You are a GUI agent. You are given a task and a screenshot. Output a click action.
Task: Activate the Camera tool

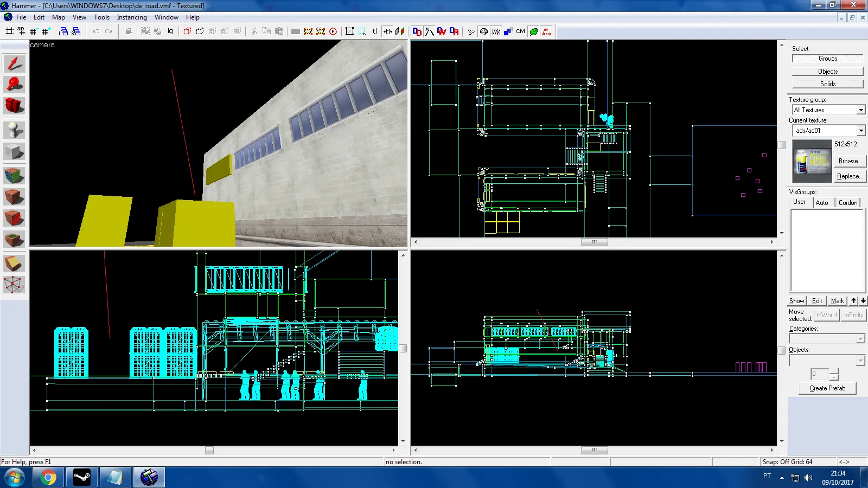14,106
